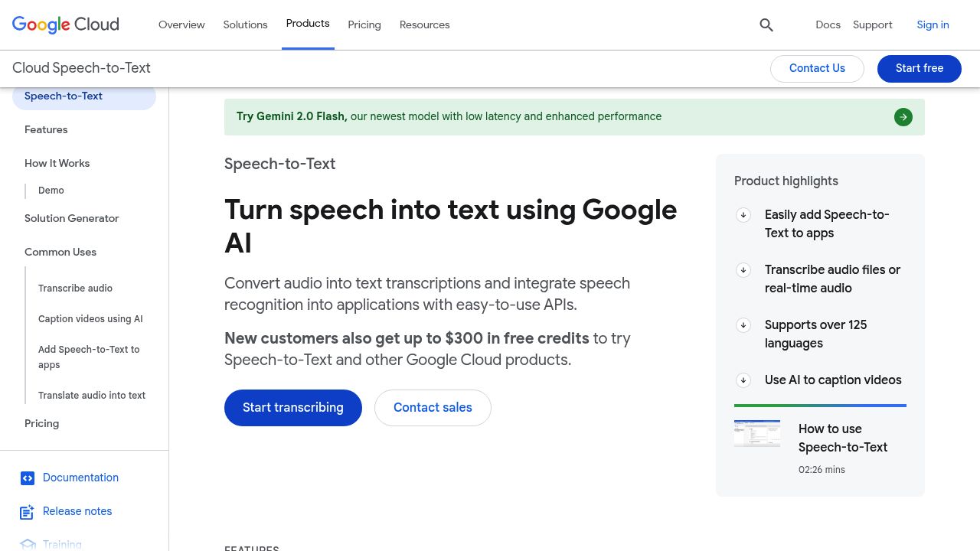
Task: Open the search magnifier icon
Action: tap(766, 25)
